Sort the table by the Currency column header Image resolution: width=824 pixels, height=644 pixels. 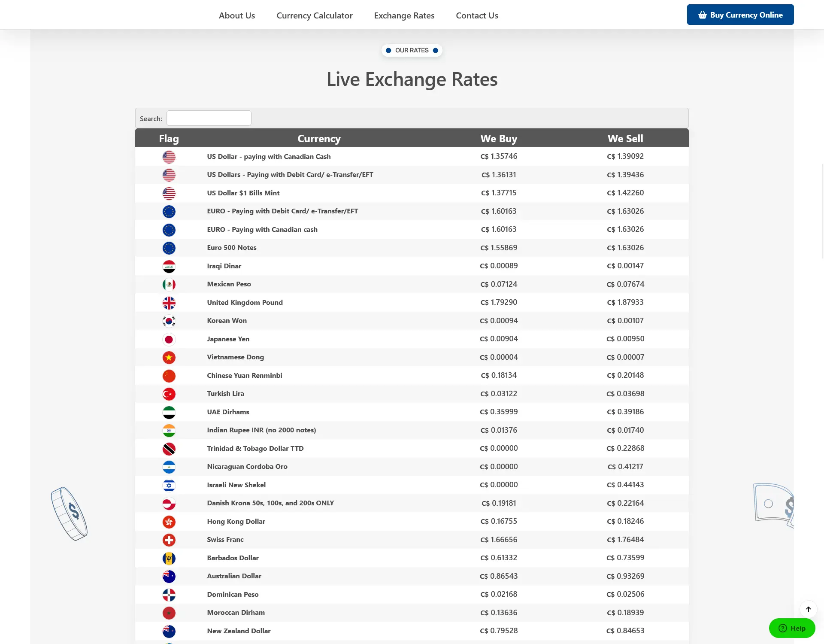(319, 139)
